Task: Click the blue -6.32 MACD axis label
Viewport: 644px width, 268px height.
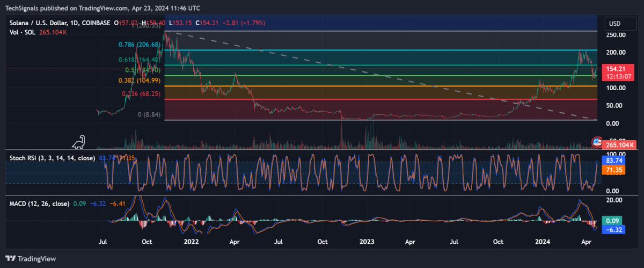Action: pyautogui.click(x=613, y=229)
